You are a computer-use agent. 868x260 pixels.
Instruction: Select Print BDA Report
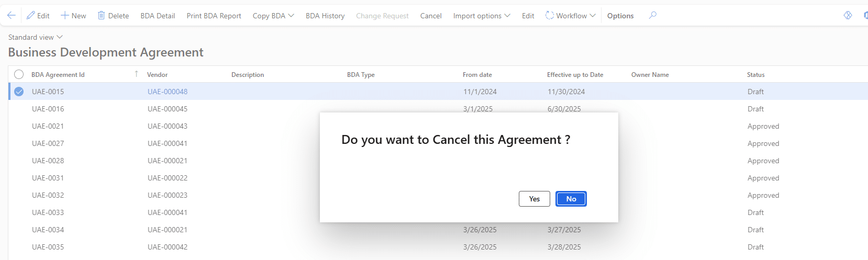(x=214, y=16)
